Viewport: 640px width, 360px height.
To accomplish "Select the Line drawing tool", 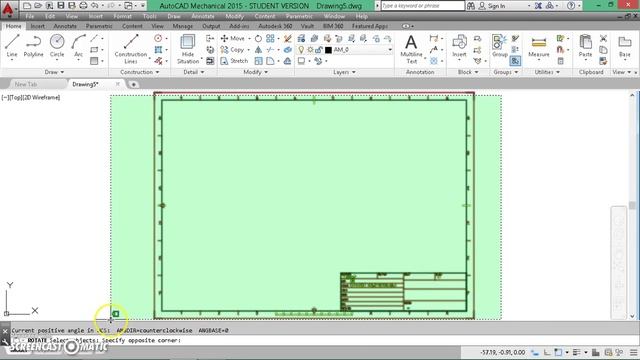I will 12,46.
